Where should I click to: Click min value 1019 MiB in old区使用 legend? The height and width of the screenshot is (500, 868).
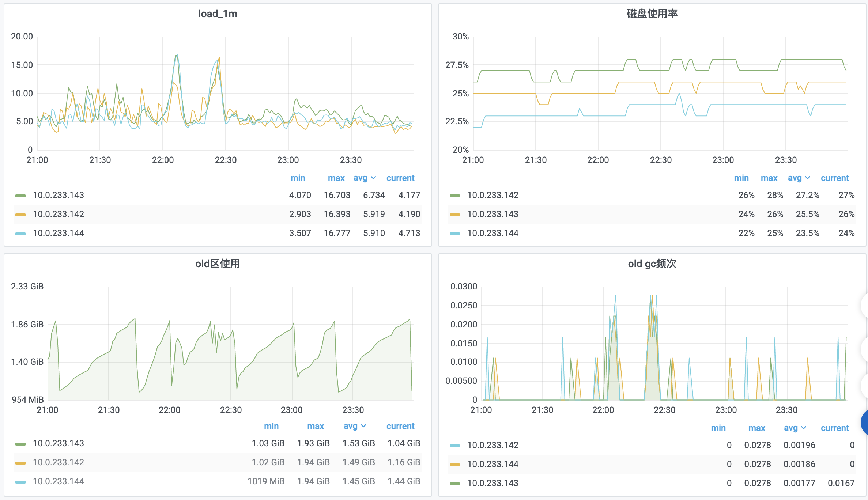(266, 481)
